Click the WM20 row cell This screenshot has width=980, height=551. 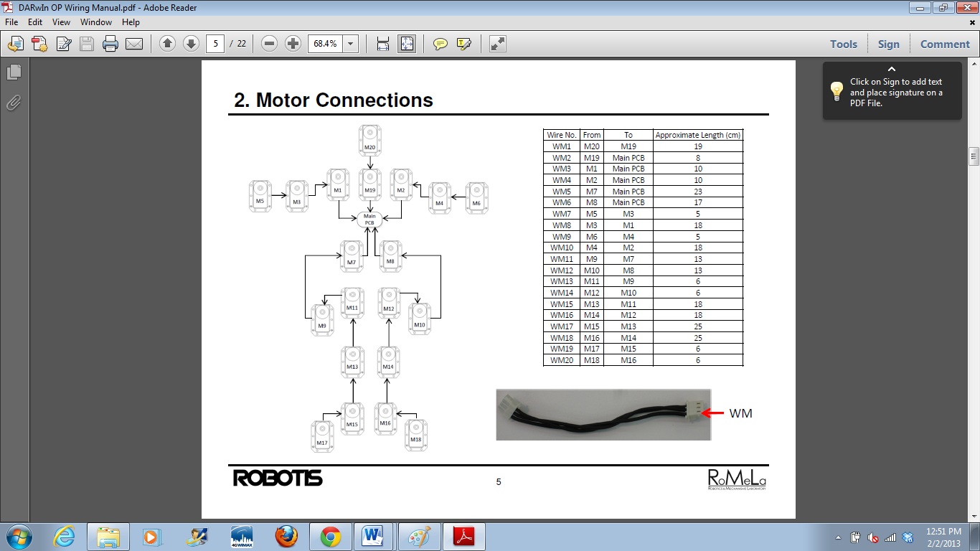click(x=561, y=360)
